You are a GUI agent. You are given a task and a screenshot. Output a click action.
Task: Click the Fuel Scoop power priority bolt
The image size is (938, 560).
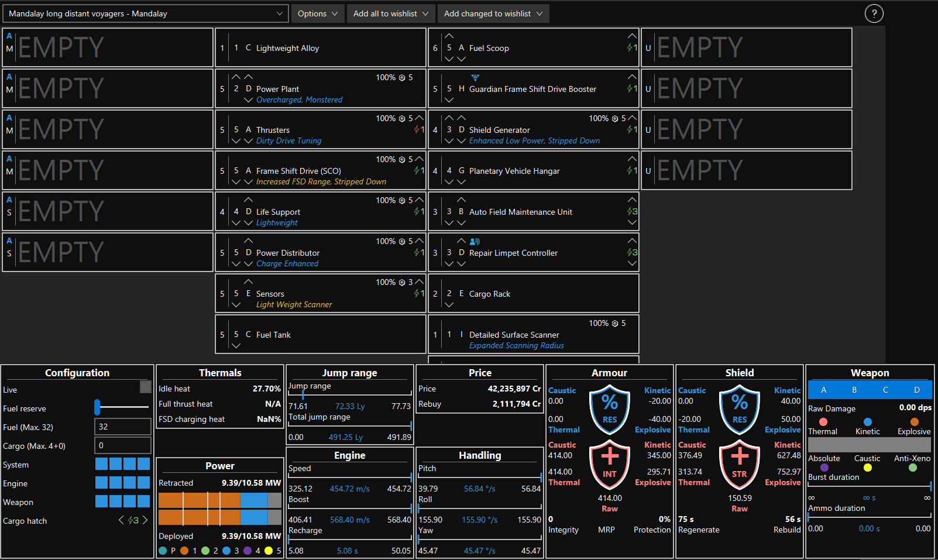(x=631, y=48)
